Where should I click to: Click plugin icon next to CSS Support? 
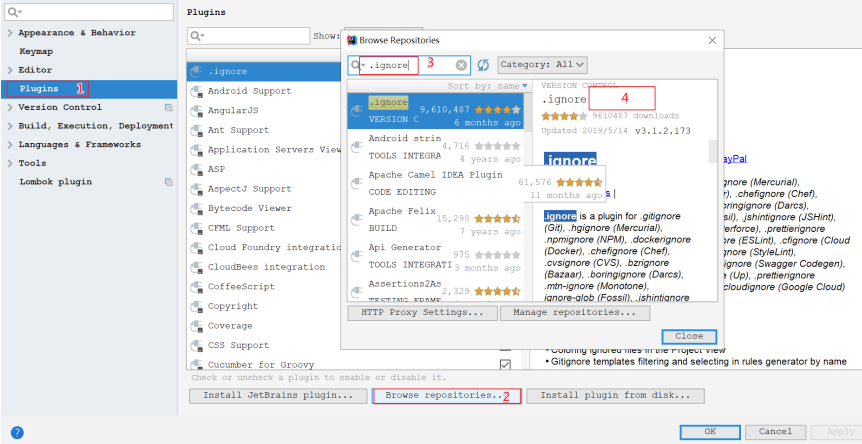coord(196,346)
